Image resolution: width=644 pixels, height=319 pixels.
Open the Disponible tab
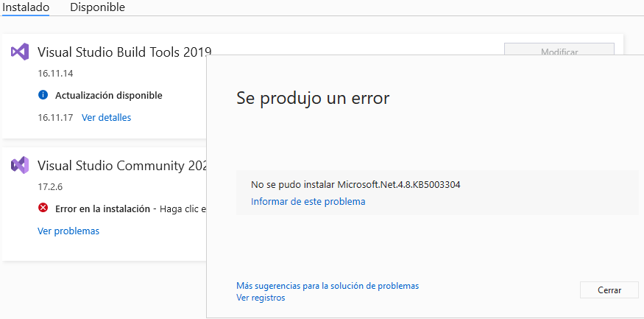97,7
